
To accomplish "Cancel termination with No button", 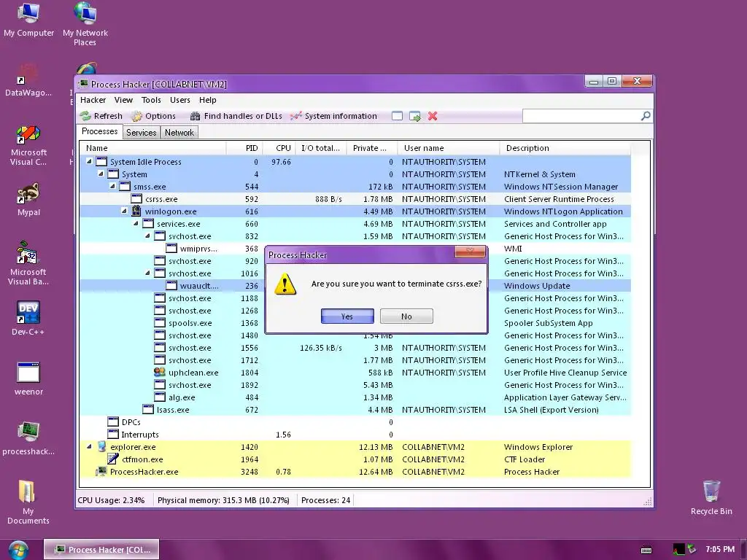I will [x=406, y=316].
